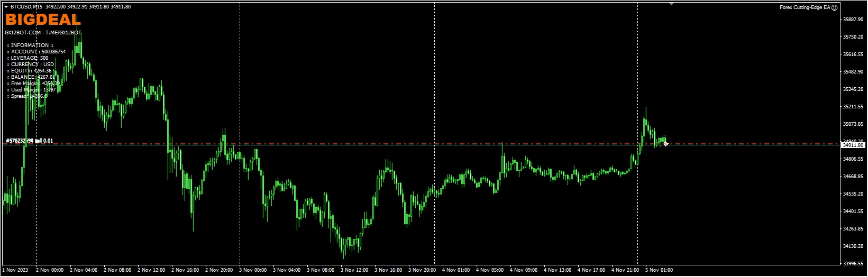
Task: Click the 1 Nov 2023 time label
Action: (16, 270)
